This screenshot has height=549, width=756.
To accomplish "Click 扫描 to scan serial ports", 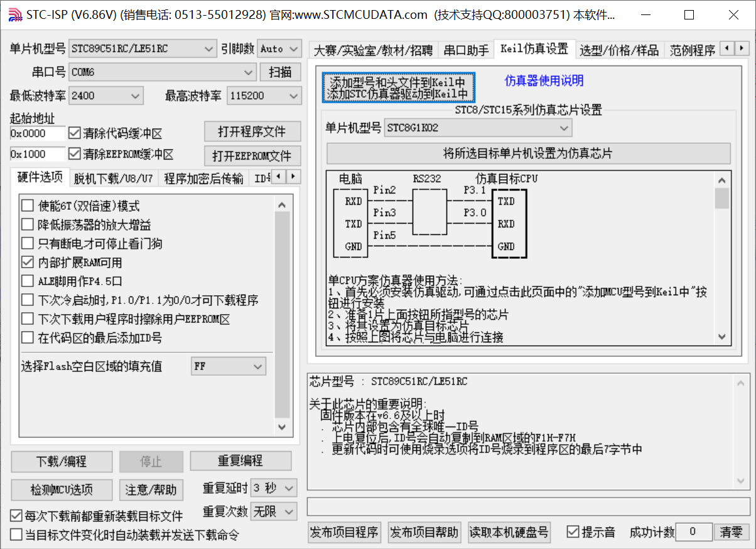I will coord(280,72).
